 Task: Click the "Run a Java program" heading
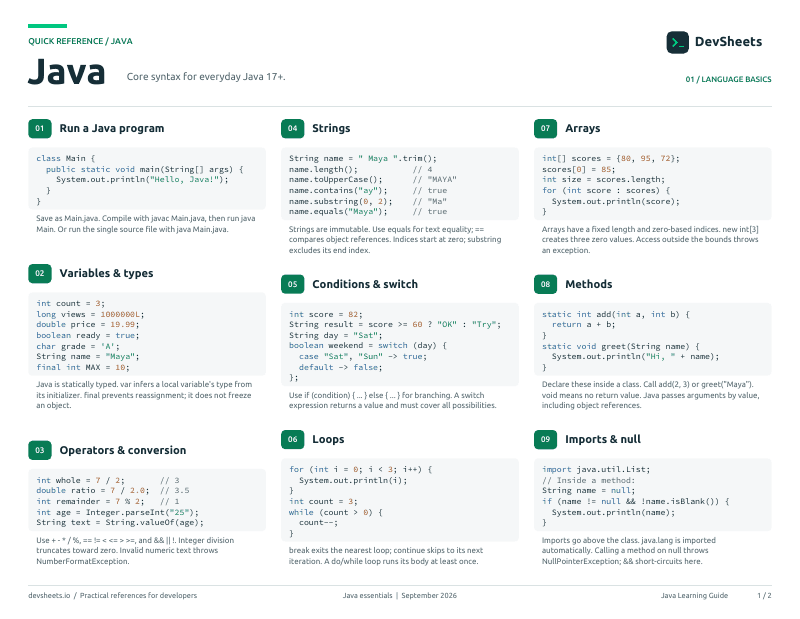click(112, 129)
